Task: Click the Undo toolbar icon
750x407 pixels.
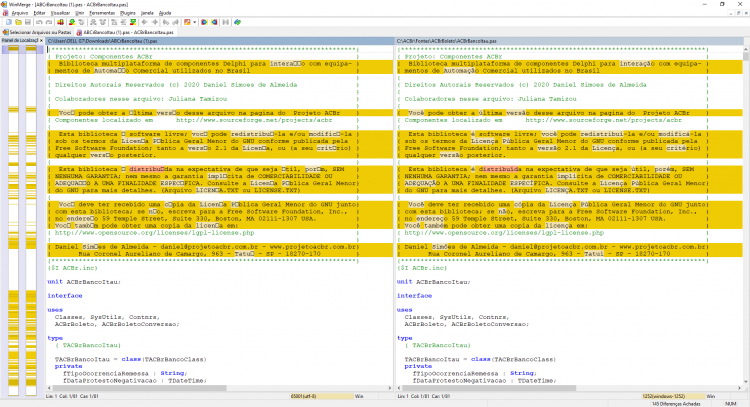Action: pos(39,22)
